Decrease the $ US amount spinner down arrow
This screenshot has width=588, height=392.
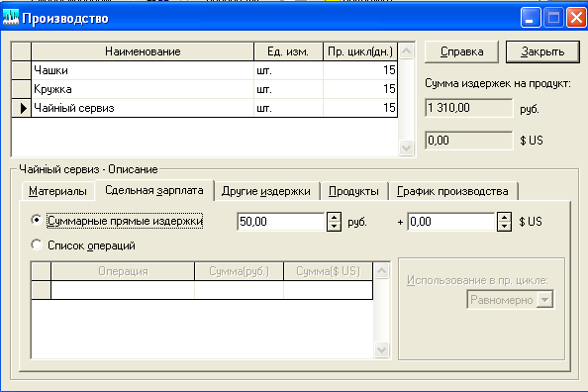point(505,227)
